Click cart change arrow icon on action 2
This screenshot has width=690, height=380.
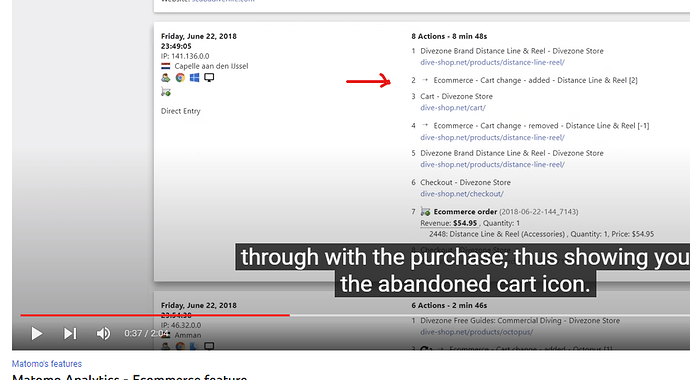click(x=425, y=80)
